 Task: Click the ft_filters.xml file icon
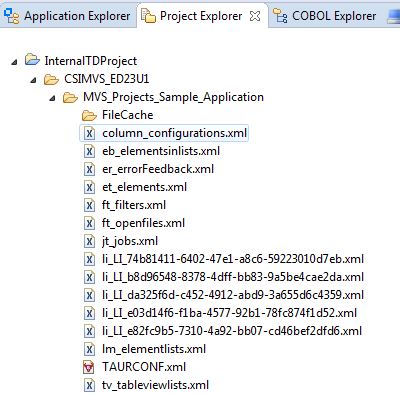point(89,205)
